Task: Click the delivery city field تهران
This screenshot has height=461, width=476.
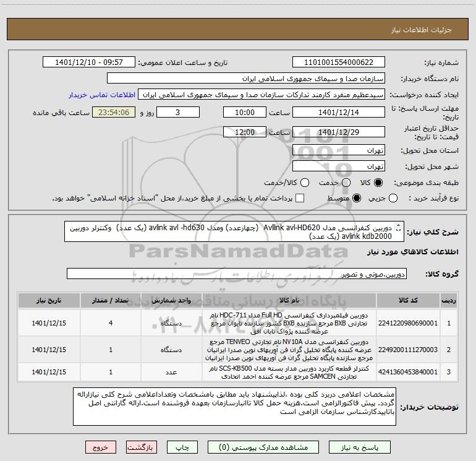Action: (x=339, y=166)
